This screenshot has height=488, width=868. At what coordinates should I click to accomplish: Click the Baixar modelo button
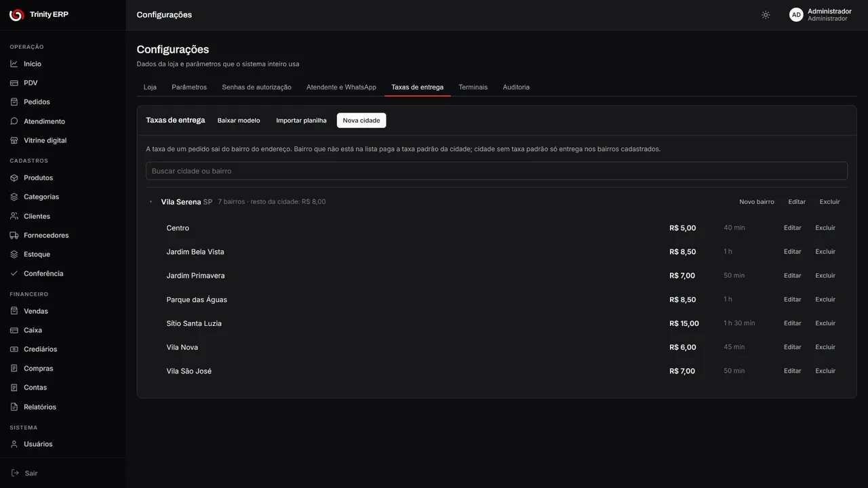point(239,121)
